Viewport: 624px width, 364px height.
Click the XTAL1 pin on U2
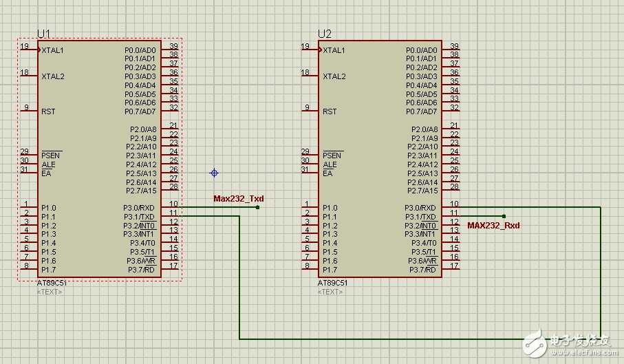click(x=334, y=50)
